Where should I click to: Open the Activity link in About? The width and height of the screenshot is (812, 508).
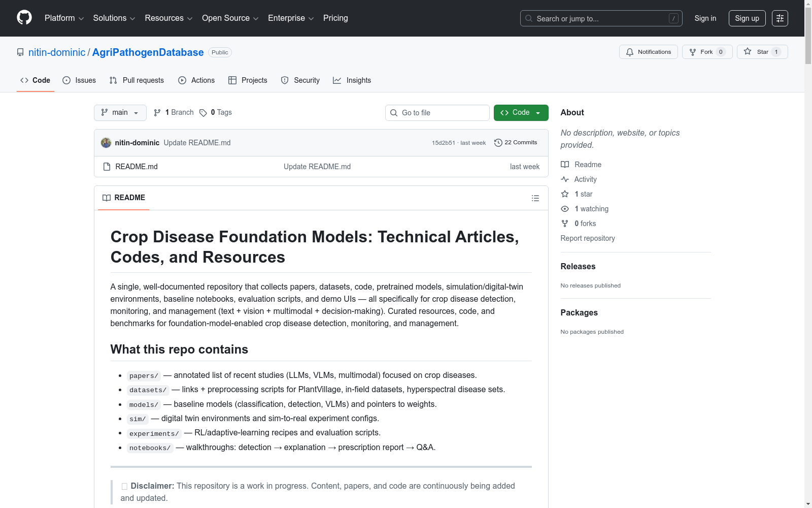tap(586, 179)
